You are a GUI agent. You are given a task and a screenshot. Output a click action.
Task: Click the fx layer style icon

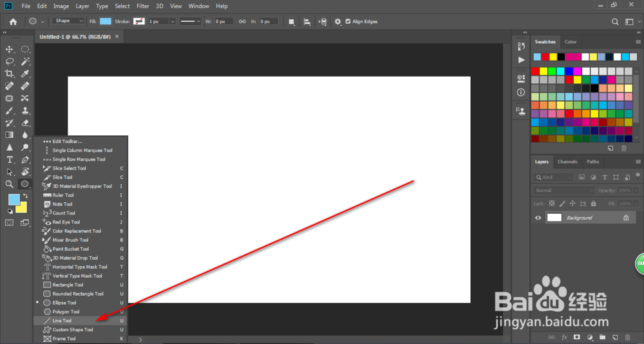tap(564, 337)
